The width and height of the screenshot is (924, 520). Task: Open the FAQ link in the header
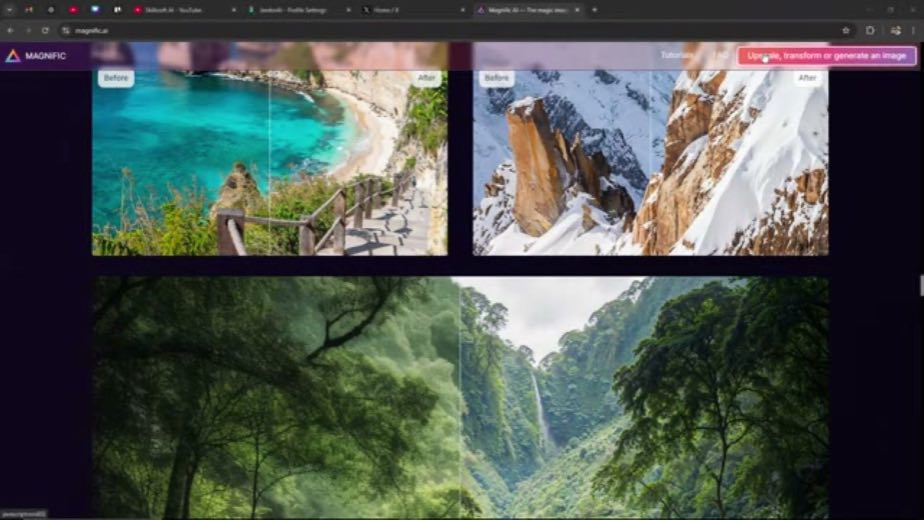coord(721,55)
